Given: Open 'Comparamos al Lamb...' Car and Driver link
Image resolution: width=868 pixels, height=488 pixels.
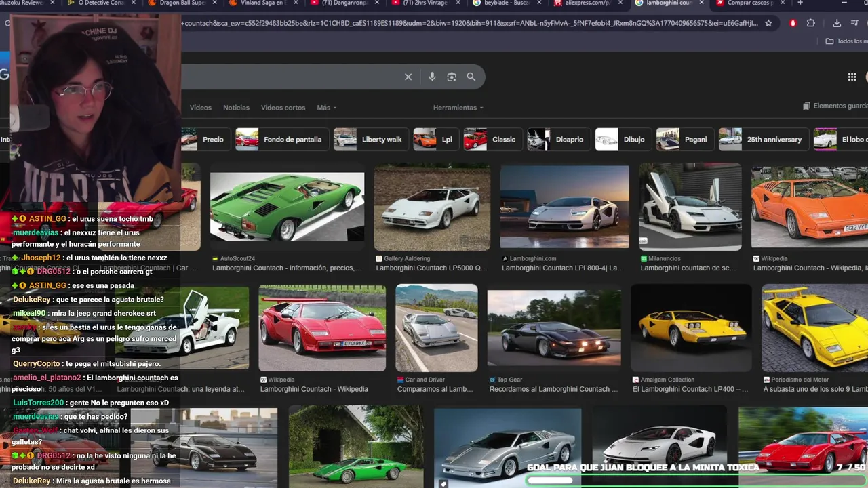Looking at the screenshot, I should click(x=435, y=389).
